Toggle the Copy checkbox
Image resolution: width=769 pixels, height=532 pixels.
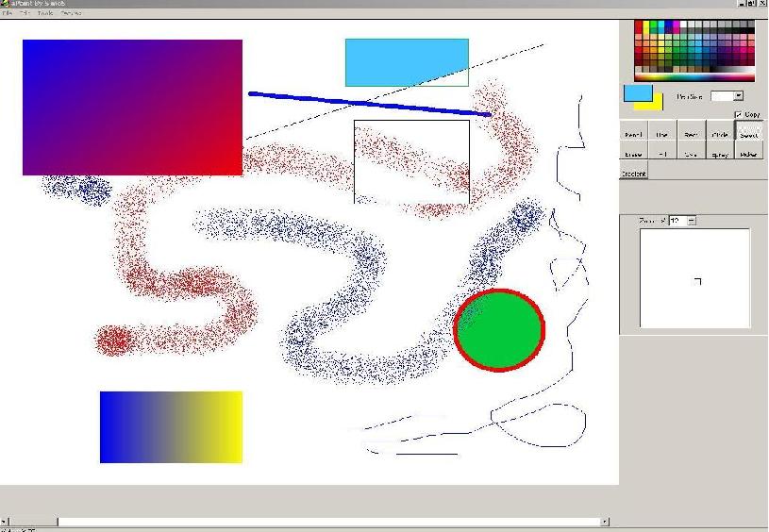[738, 114]
